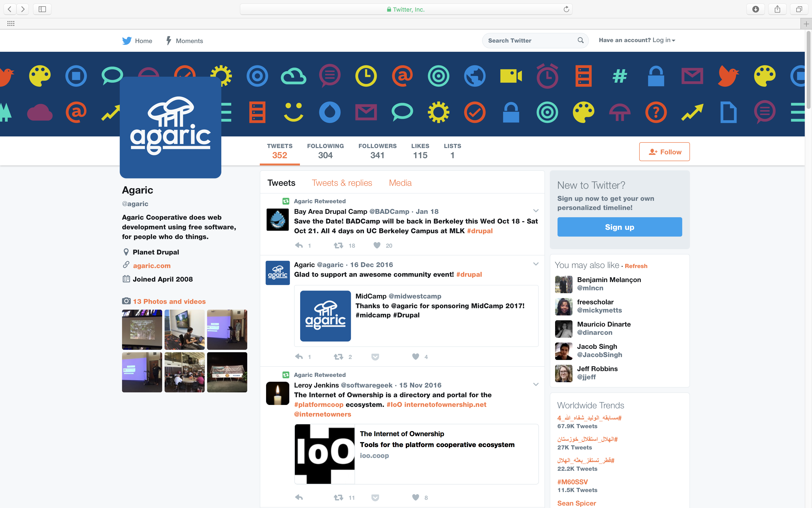812x508 pixels.
Task: Open the Log in dropdown
Action: click(664, 40)
